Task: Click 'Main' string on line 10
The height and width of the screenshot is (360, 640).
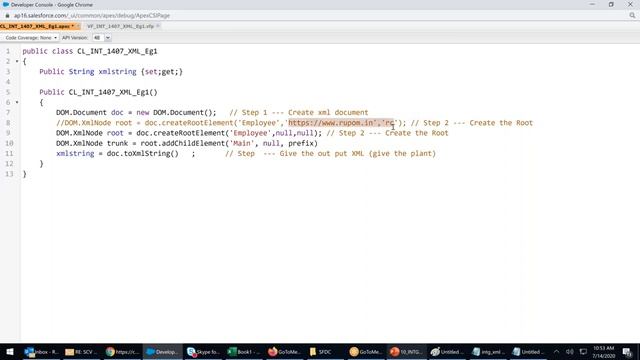Action: tap(242, 143)
